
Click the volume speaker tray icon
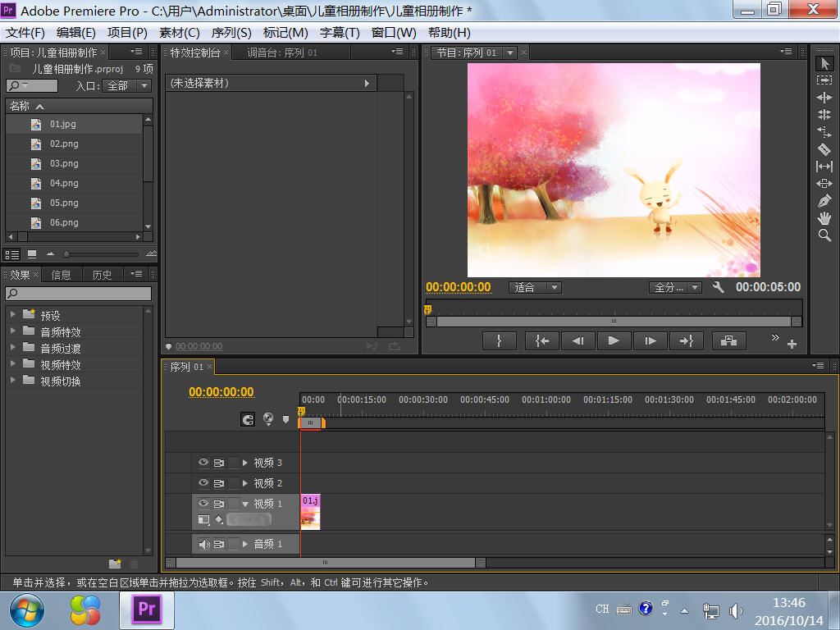pyautogui.click(x=735, y=610)
